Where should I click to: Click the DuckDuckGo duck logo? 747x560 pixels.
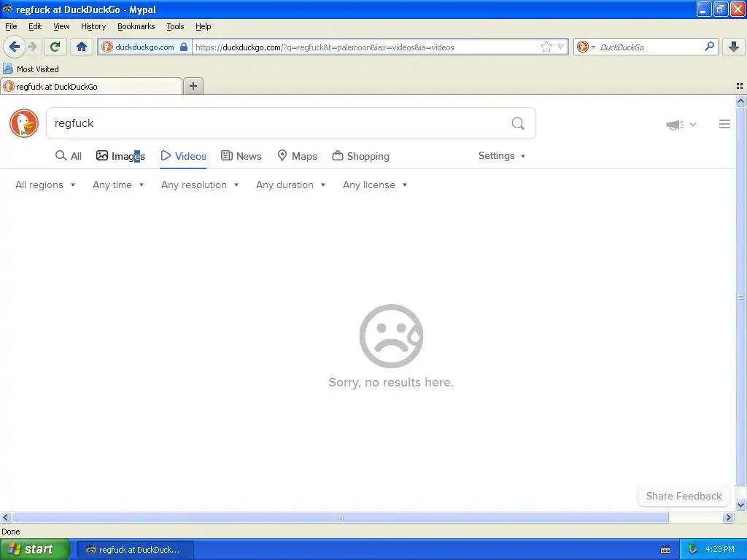point(24,123)
